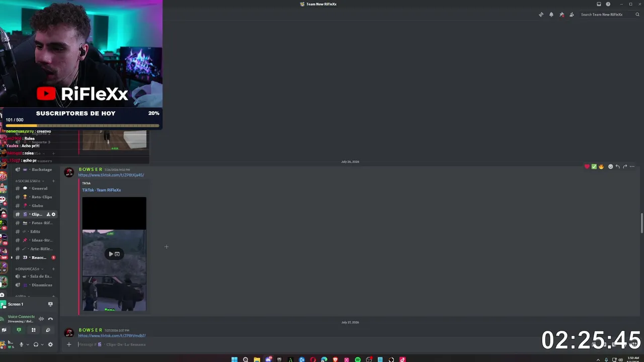Join the Sala de Es voice channel

pos(35,277)
